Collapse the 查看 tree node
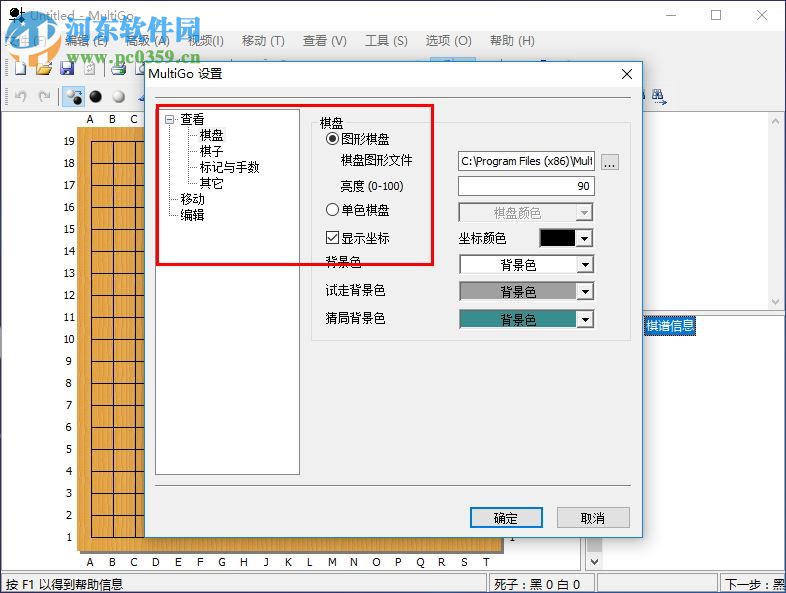The height and width of the screenshot is (593, 786). (169, 119)
